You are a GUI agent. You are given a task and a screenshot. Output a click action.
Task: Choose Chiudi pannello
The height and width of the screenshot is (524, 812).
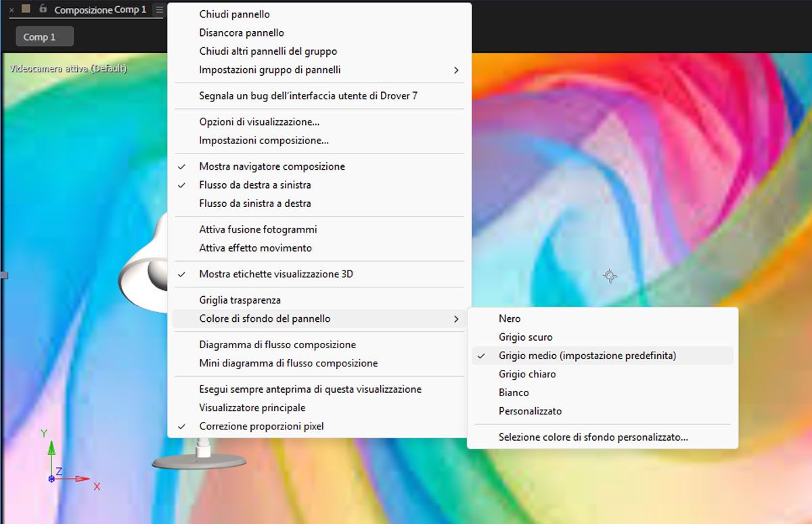pyautogui.click(x=319, y=14)
